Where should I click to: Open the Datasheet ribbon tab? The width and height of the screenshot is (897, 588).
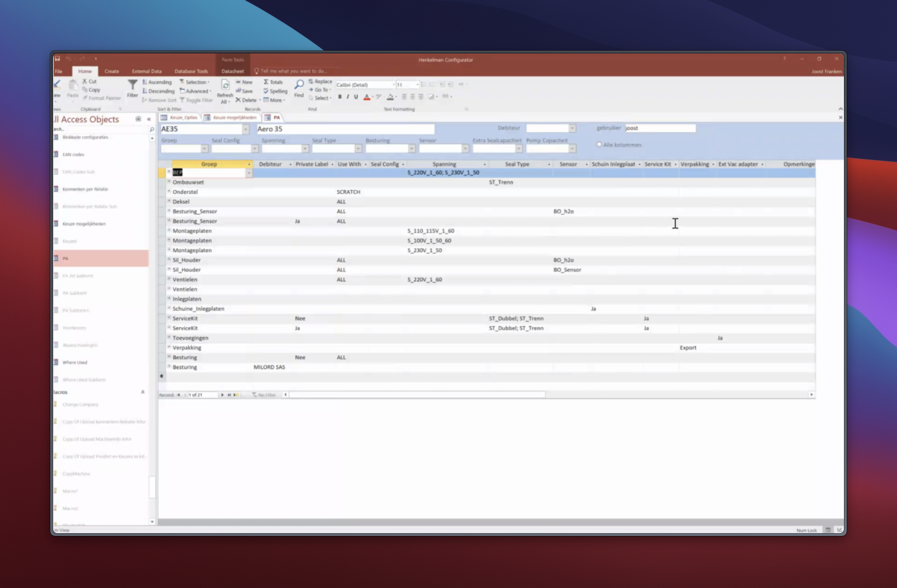(x=232, y=71)
